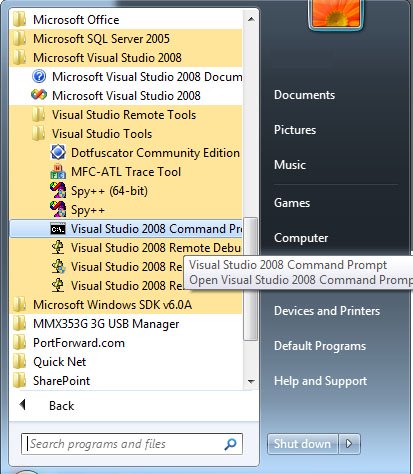Open Documents from the right pane
The height and width of the screenshot is (474, 413).
tap(304, 95)
